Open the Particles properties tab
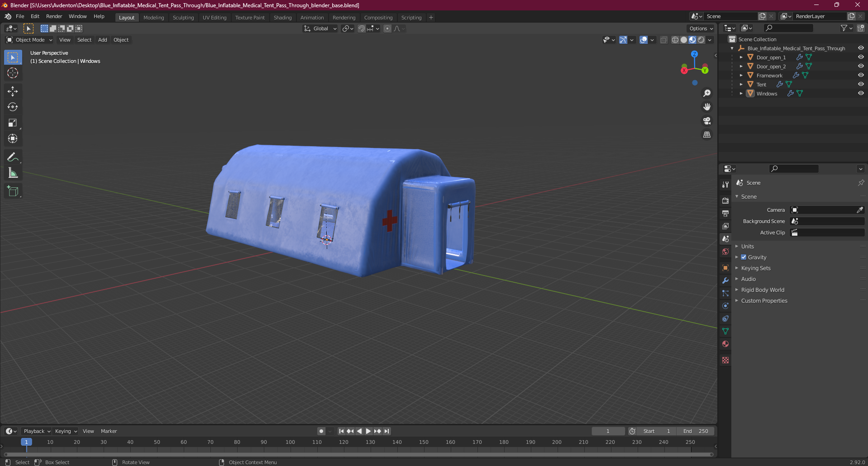Viewport: 868px width, 466px height. coord(725,293)
